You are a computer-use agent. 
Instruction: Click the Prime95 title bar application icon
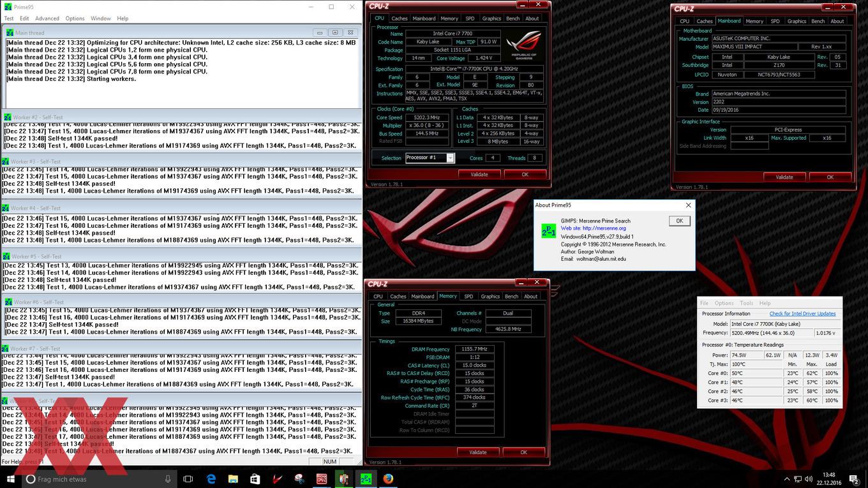coord(7,7)
